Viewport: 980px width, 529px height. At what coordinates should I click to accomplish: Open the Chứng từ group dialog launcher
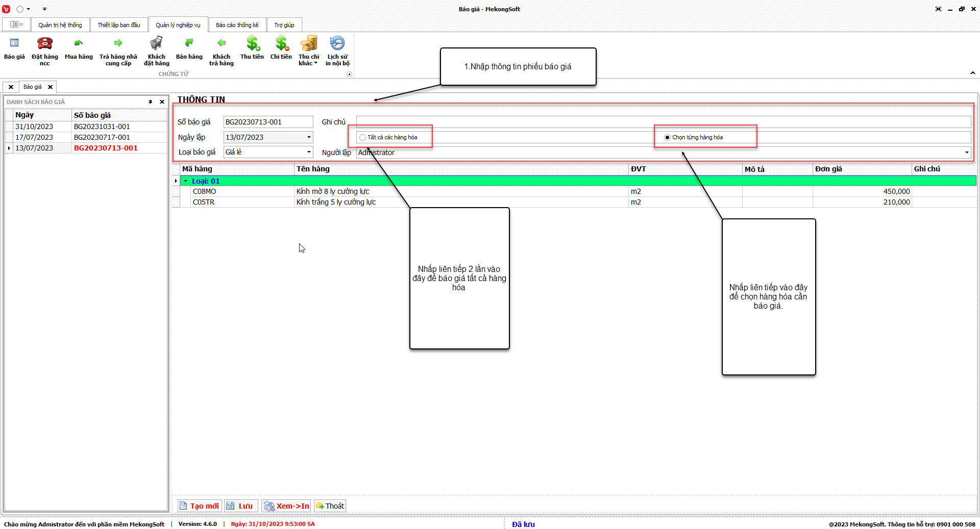(349, 74)
